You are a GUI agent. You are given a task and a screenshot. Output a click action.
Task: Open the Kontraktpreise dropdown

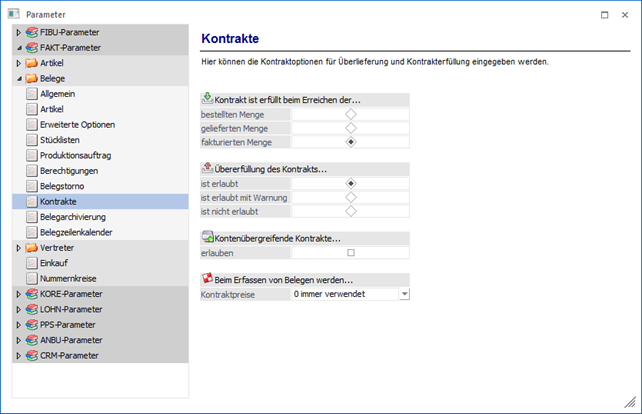pyautogui.click(x=404, y=294)
